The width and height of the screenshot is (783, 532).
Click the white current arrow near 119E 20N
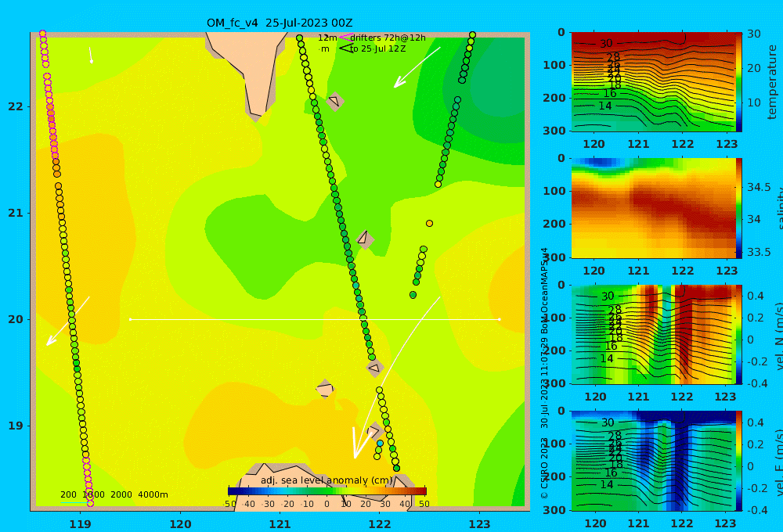[x=68, y=321]
